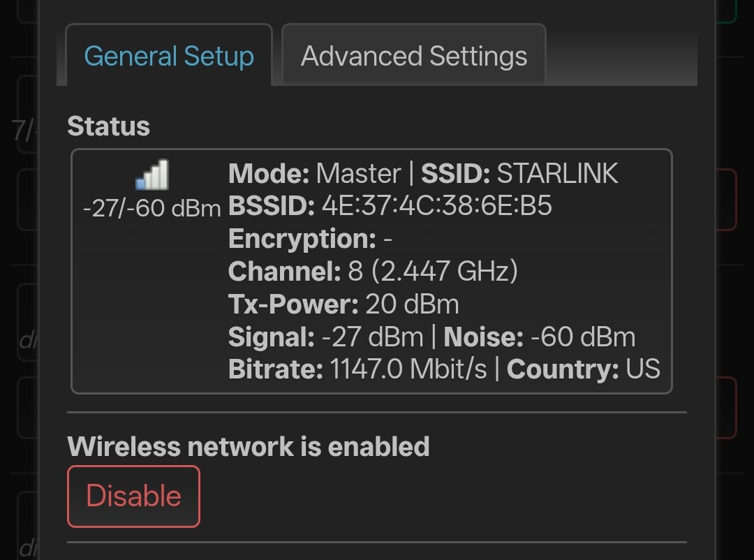This screenshot has width=754, height=560.
Task: Click the Country: US label
Action: [x=583, y=369]
